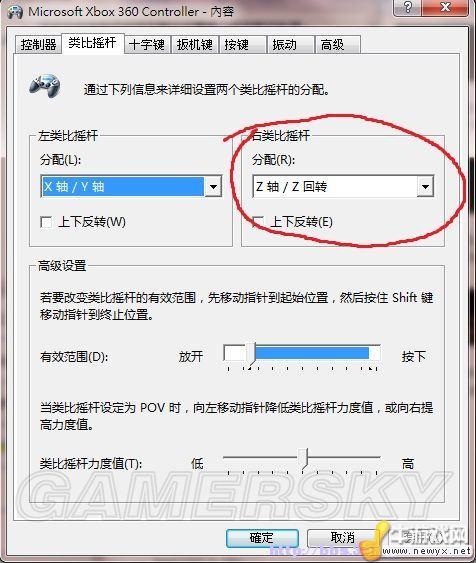Image resolution: width=476 pixels, height=563 pixels.
Task: Switch to the 十字键 tab
Action: pyautogui.click(x=146, y=45)
